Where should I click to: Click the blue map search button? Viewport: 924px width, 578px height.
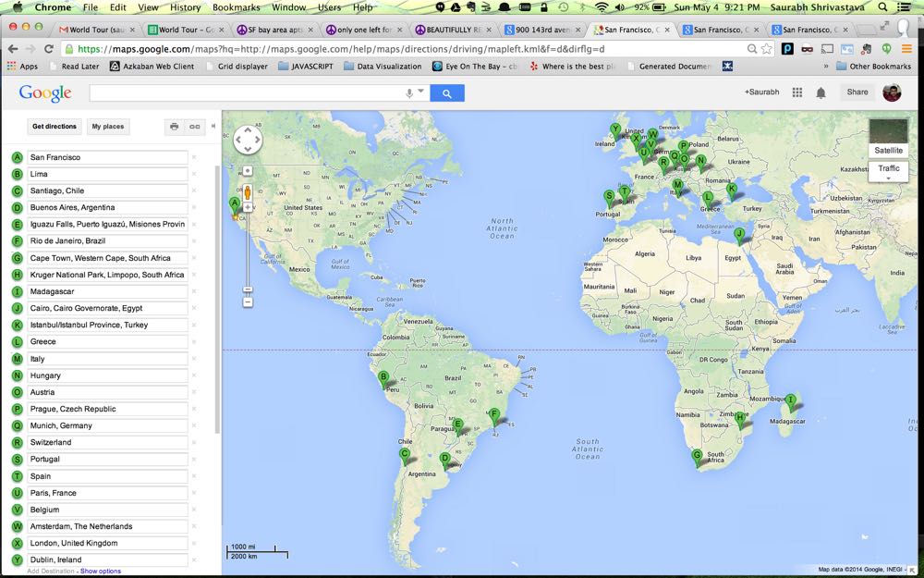click(x=447, y=93)
